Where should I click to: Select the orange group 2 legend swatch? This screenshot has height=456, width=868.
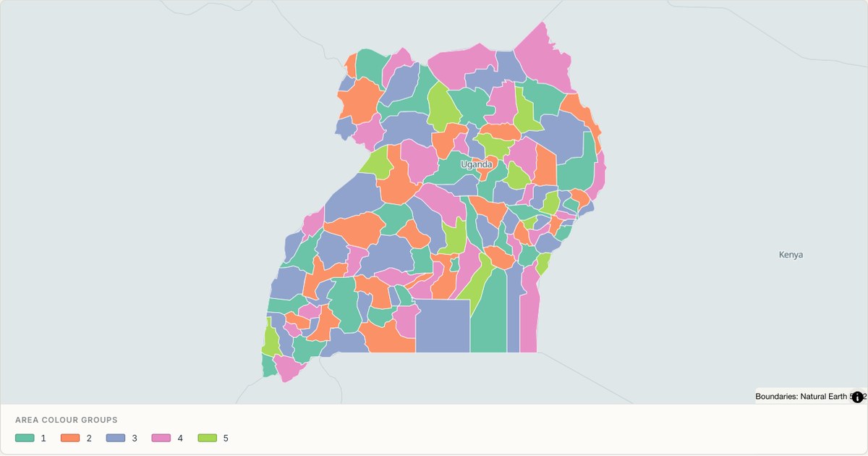(x=70, y=438)
